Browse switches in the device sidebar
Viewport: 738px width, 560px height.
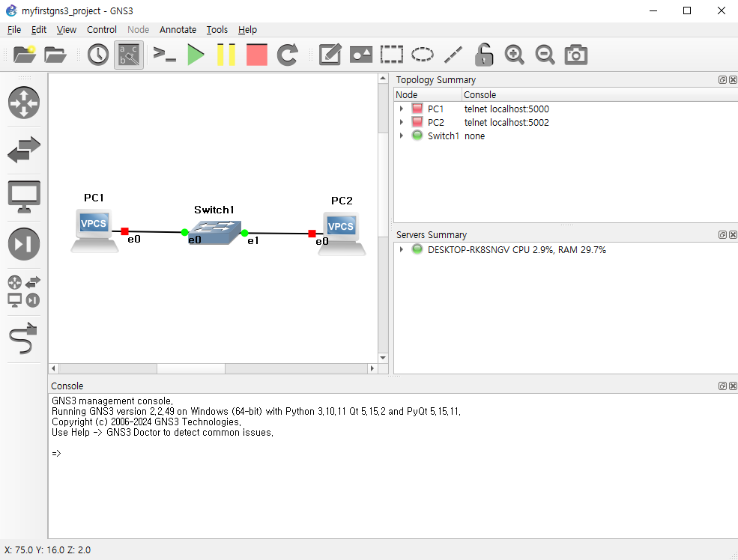pos(24,150)
